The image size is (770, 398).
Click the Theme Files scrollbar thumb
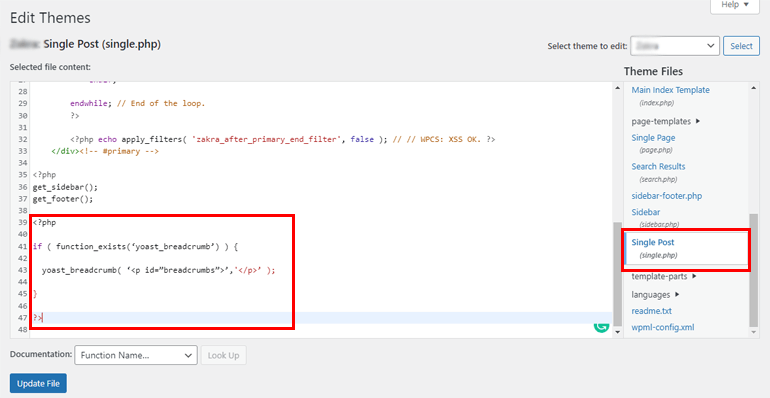tap(754, 270)
